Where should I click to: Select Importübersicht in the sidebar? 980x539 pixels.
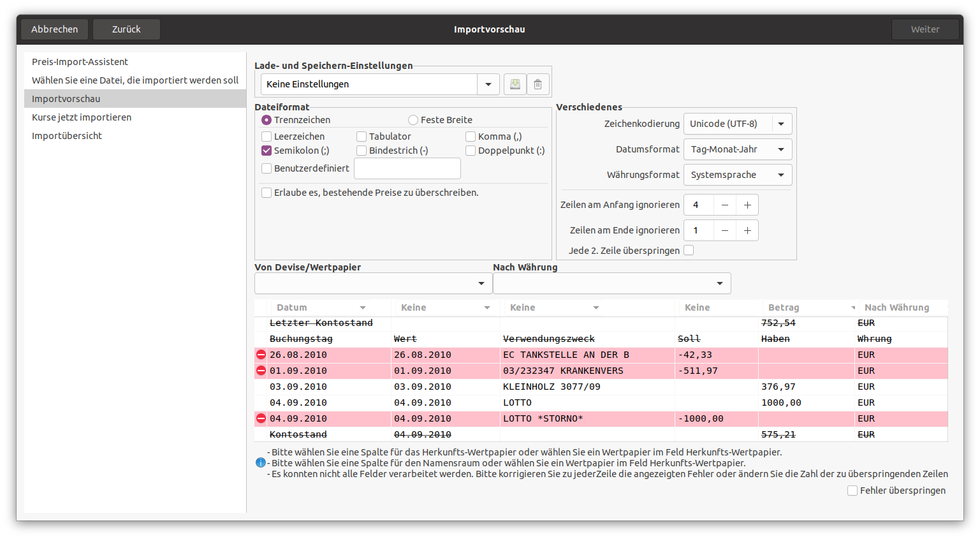pos(67,136)
